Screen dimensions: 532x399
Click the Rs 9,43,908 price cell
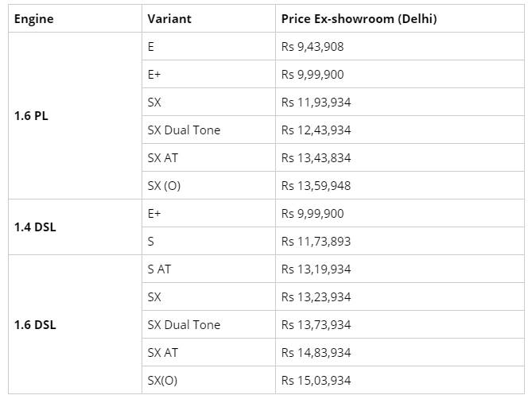[313, 46]
